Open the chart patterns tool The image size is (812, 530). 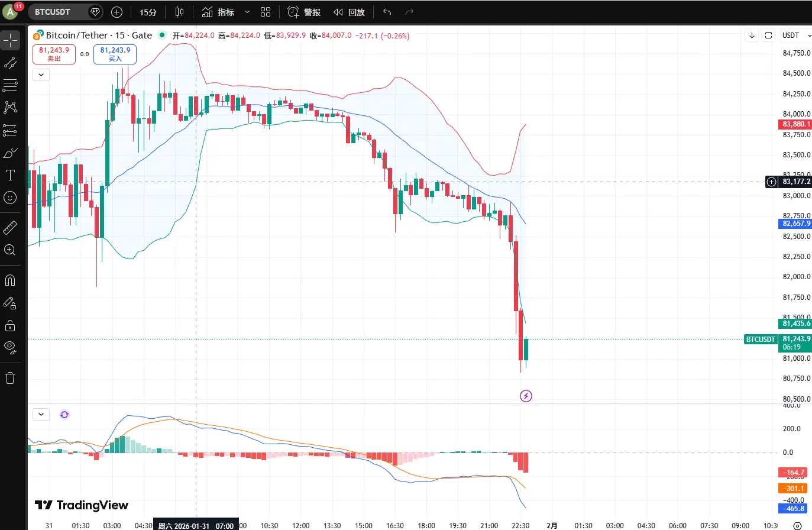click(10, 107)
